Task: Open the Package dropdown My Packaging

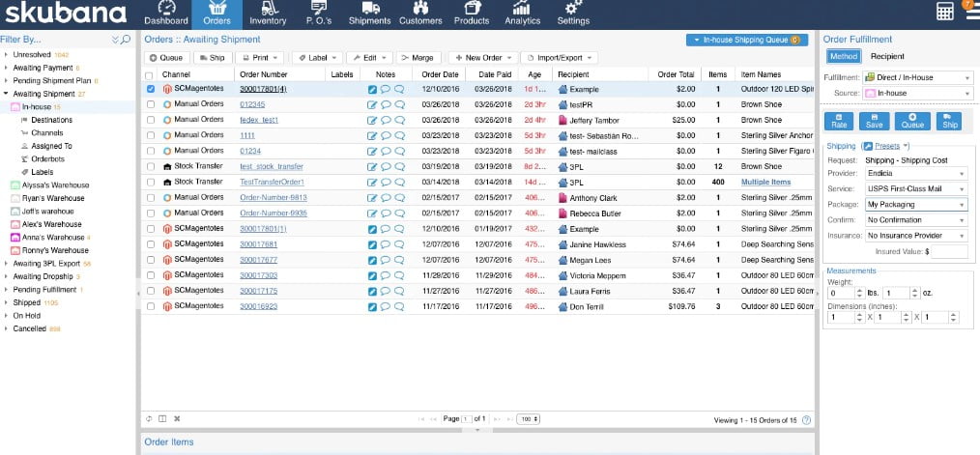Action: click(x=916, y=205)
